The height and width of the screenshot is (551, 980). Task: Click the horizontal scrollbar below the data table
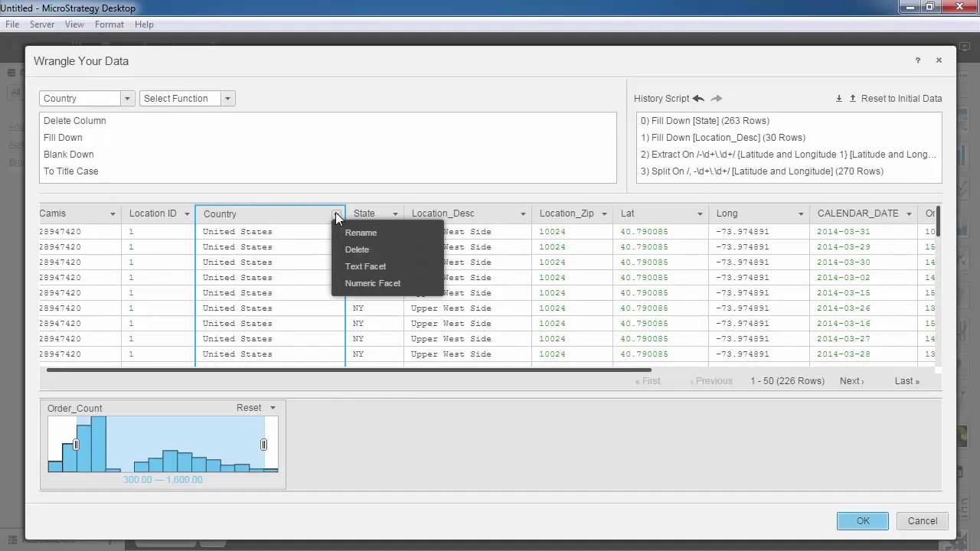pos(348,370)
